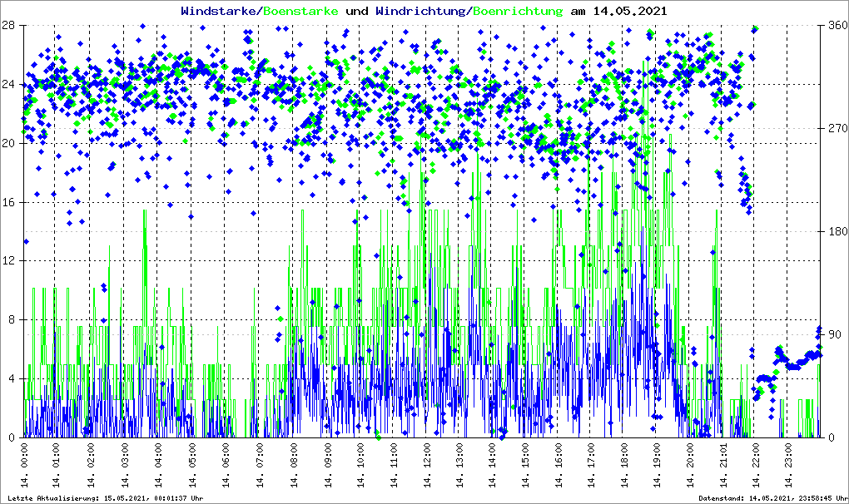Click the 360 degree label on right axis
Screen dimensions: 849x504
pos(835,26)
